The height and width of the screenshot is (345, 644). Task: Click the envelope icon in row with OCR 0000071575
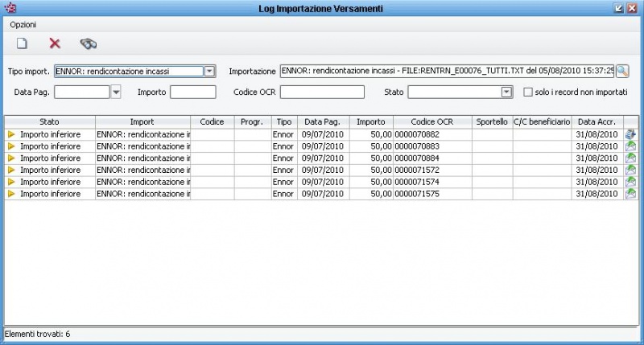click(x=631, y=195)
